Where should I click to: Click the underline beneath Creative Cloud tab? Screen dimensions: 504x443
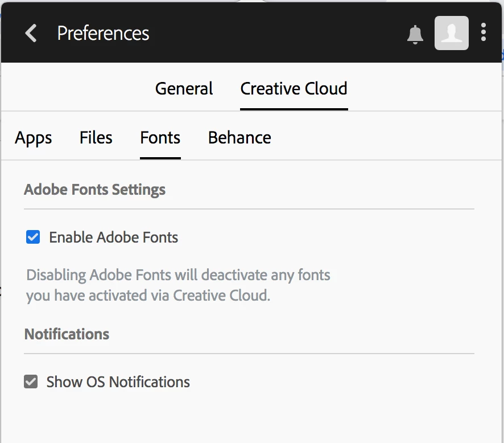tap(294, 109)
